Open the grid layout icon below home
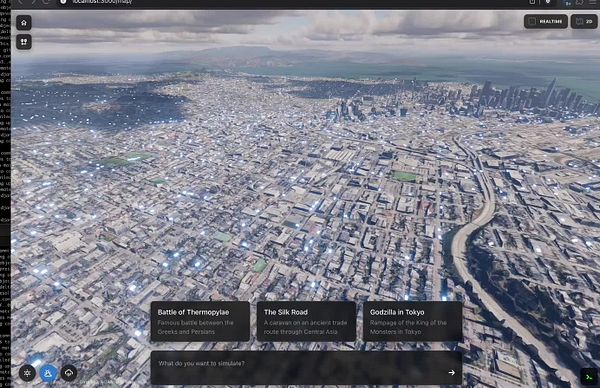This screenshot has height=388, width=600. pyautogui.click(x=24, y=42)
